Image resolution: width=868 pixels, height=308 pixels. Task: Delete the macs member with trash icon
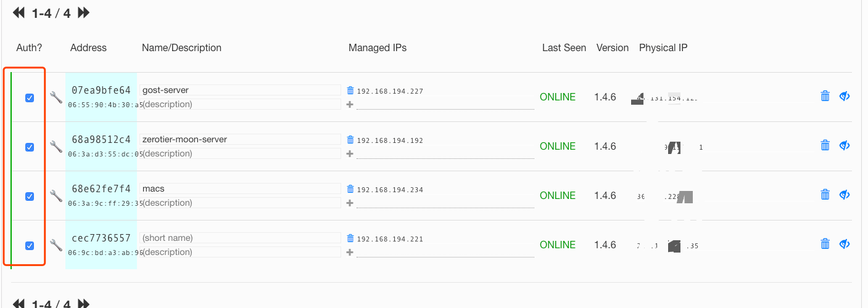click(825, 195)
